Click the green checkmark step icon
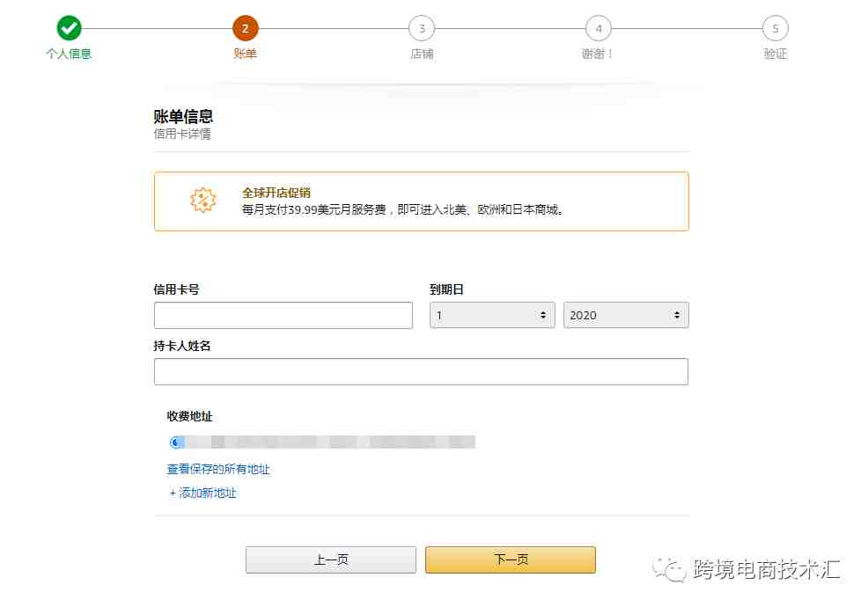 pos(69,27)
